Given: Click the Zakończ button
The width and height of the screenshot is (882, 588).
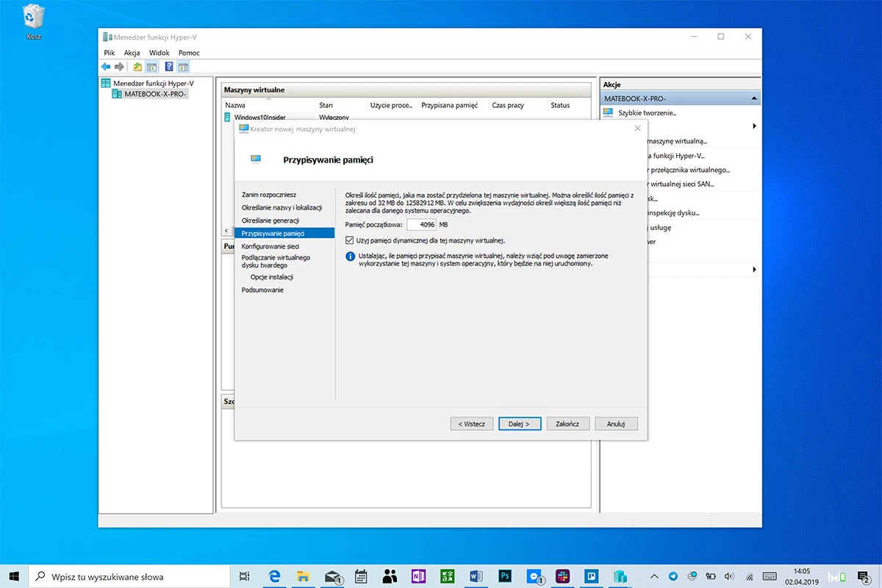Looking at the screenshot, I should coord(567,424).
